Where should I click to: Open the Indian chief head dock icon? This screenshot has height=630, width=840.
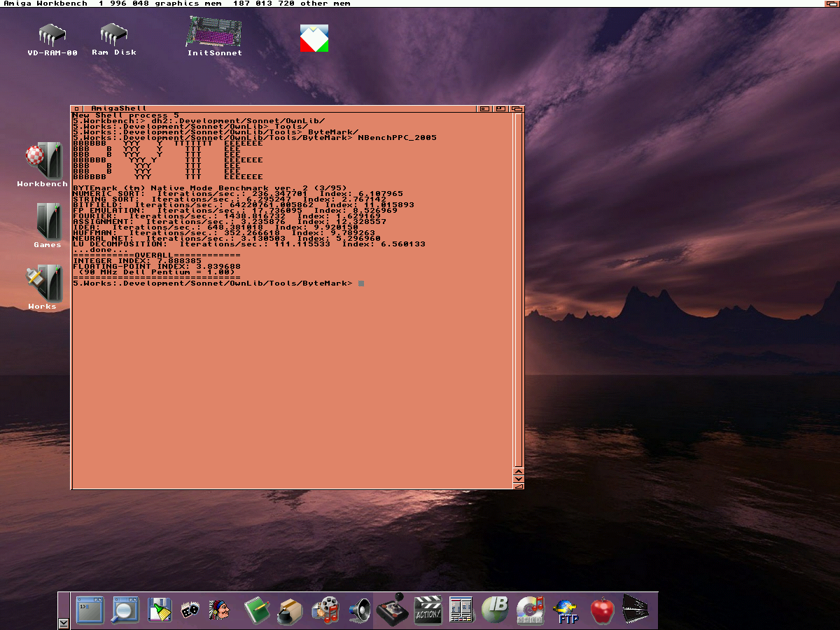pyautogui.click(x=219, y=610)
